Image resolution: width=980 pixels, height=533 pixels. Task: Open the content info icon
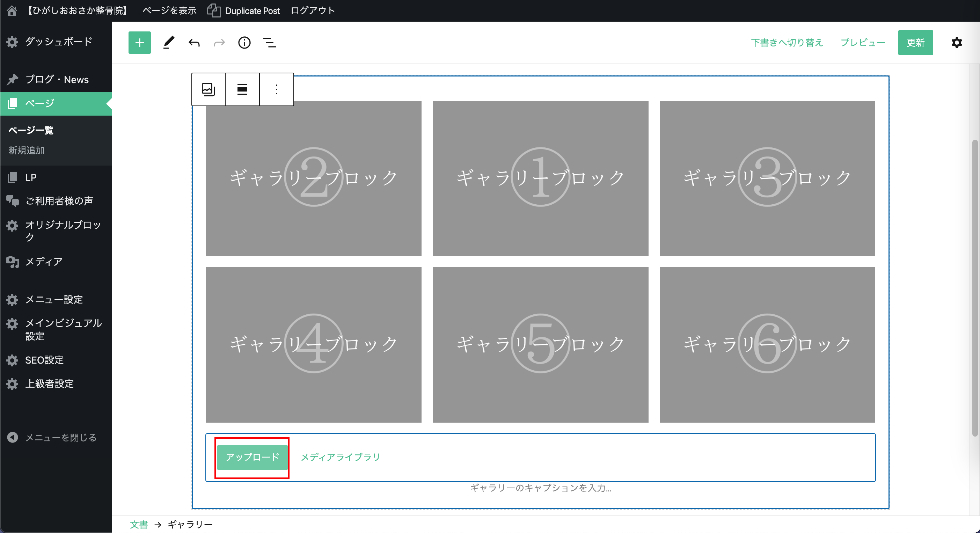(x=244, y=43)
